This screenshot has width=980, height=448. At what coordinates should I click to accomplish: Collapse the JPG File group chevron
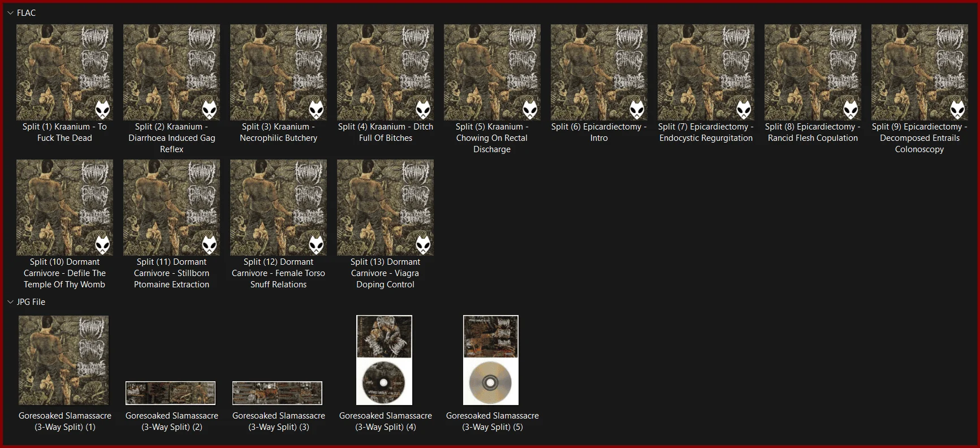(10, 302)
